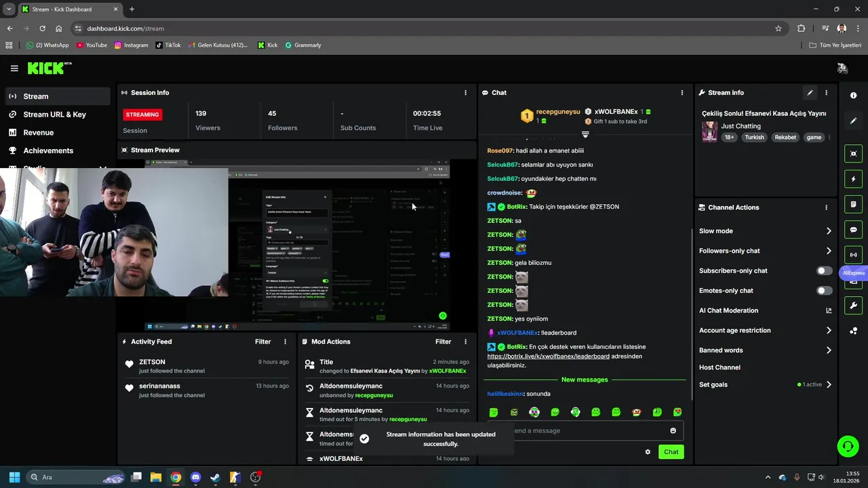Open Discord from taskbar
Screen dimensions: 868x488
(x=196, y=477)
